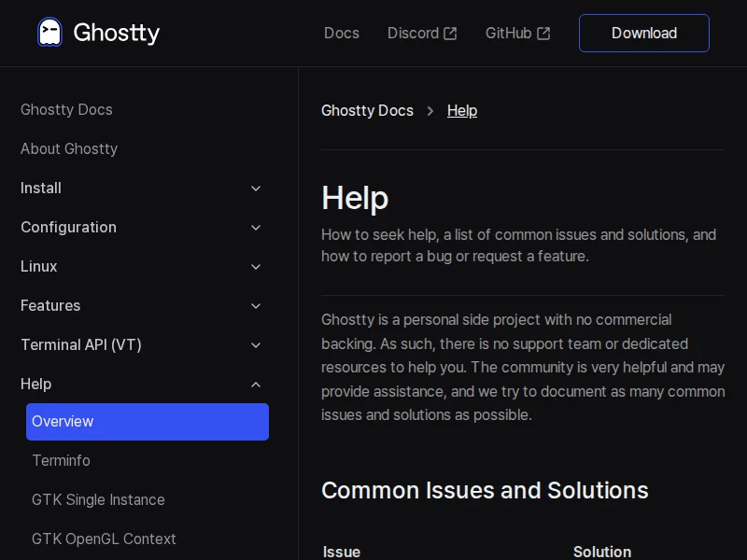Viewport: 747px width, 560px height.
Task: Expand the Configuration sidebar section
Action: pos(256,228)
